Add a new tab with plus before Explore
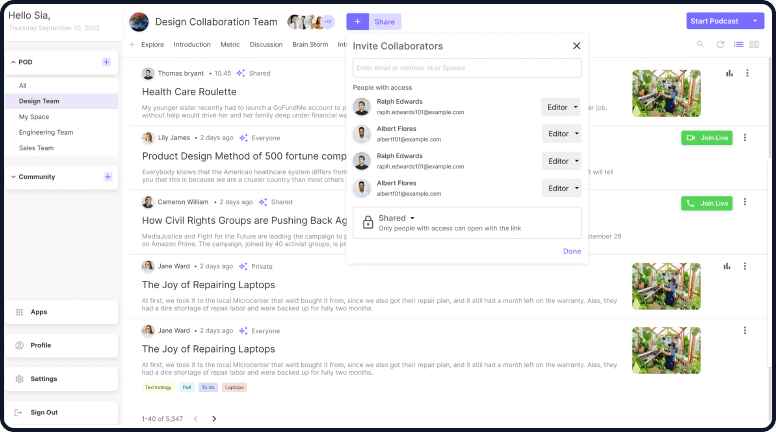 point(132,45)
